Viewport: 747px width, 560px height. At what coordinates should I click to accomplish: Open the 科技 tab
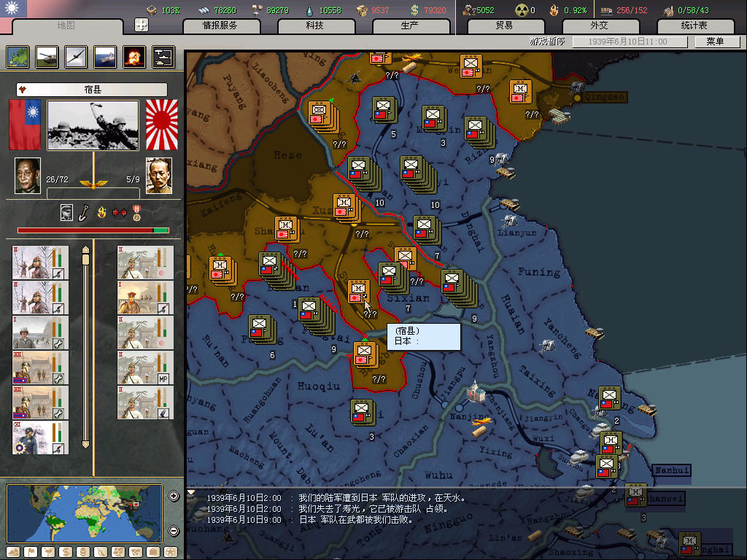point(315,26)
